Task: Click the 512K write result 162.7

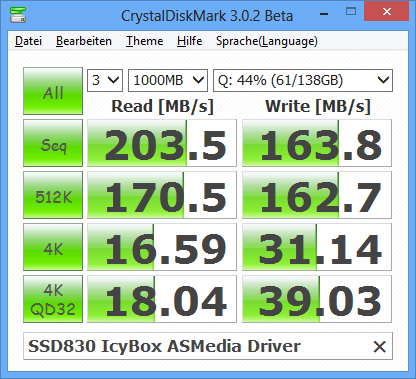Action: [317, 195]
